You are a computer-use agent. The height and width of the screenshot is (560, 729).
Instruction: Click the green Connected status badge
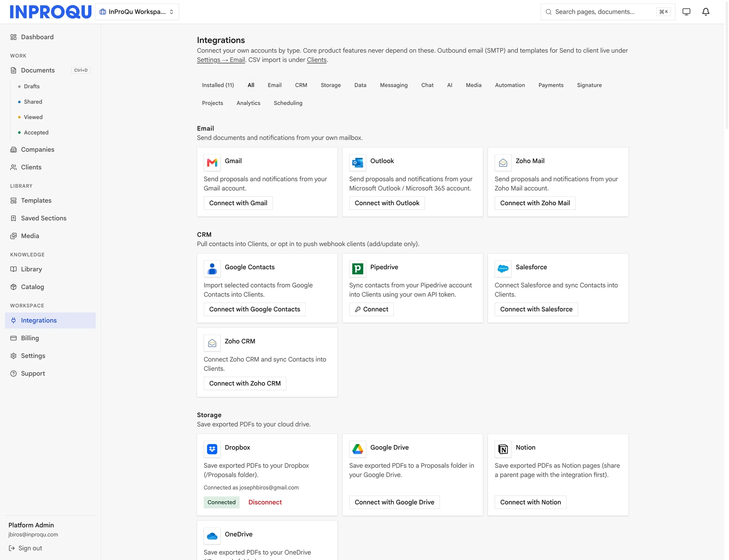pos(222,502)
